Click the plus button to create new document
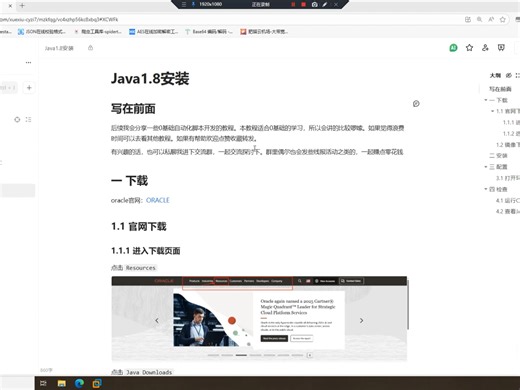The height and width of the screenshot is (390, 520). (29, 88)
